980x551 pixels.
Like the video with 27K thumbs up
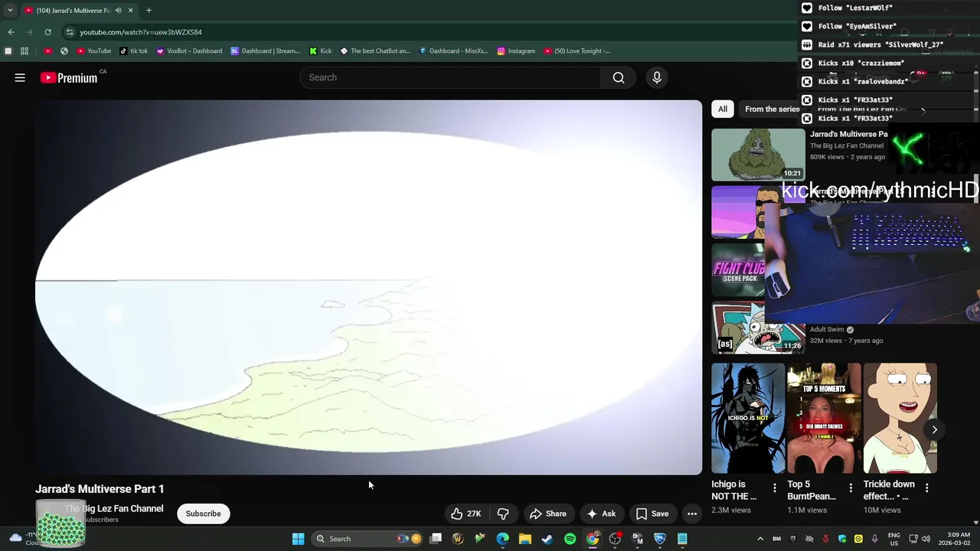(465, 514)
